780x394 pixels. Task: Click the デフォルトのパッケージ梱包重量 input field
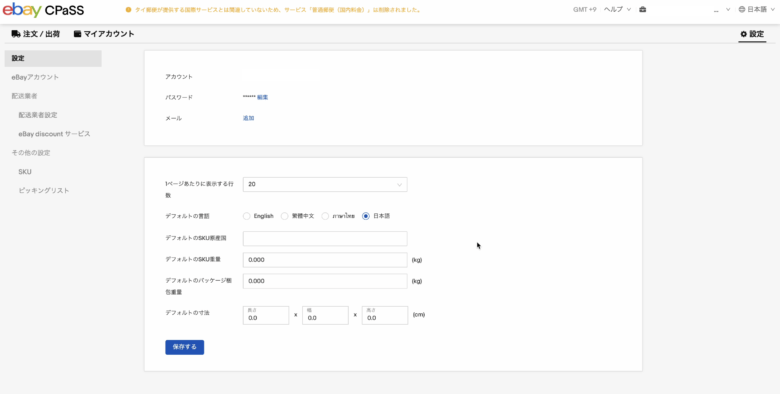325,281
